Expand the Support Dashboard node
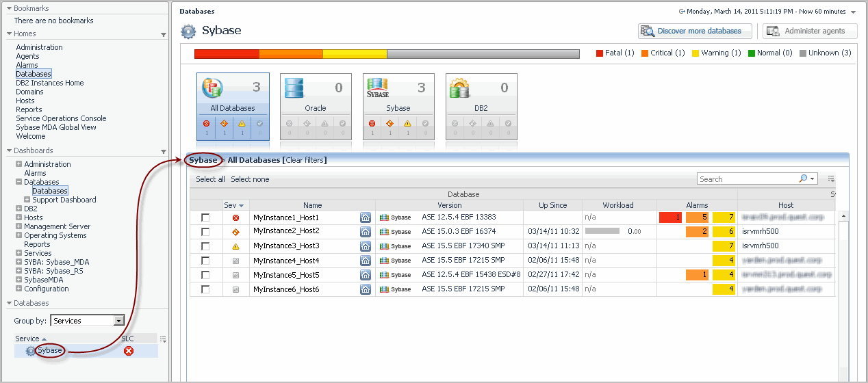The height and width of the screenshot is (383, 868). click(27, 200)
